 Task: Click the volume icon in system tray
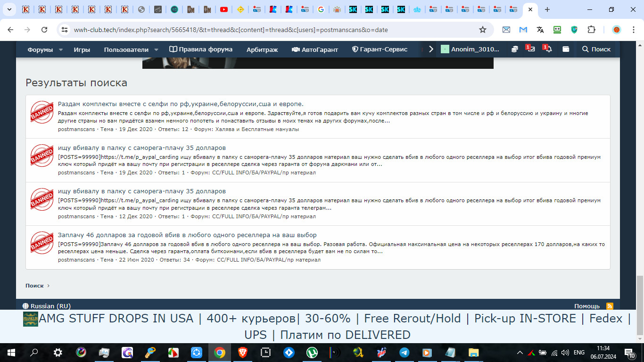565,352
